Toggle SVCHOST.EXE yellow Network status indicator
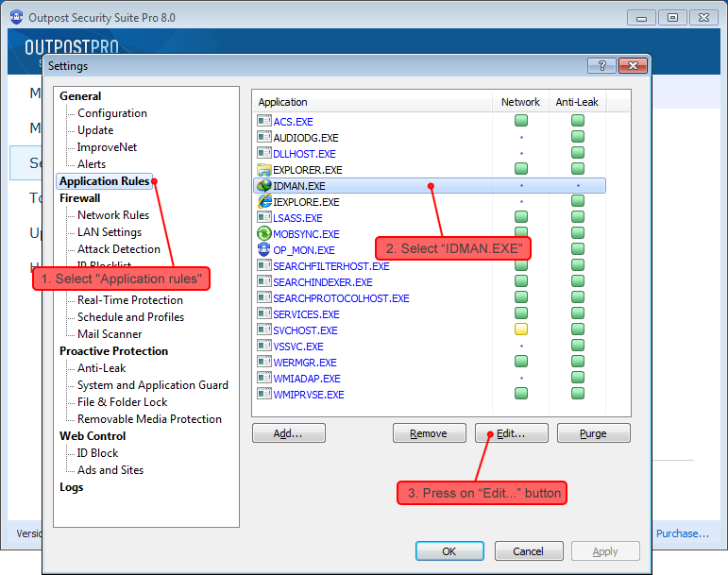 [521, 330]
